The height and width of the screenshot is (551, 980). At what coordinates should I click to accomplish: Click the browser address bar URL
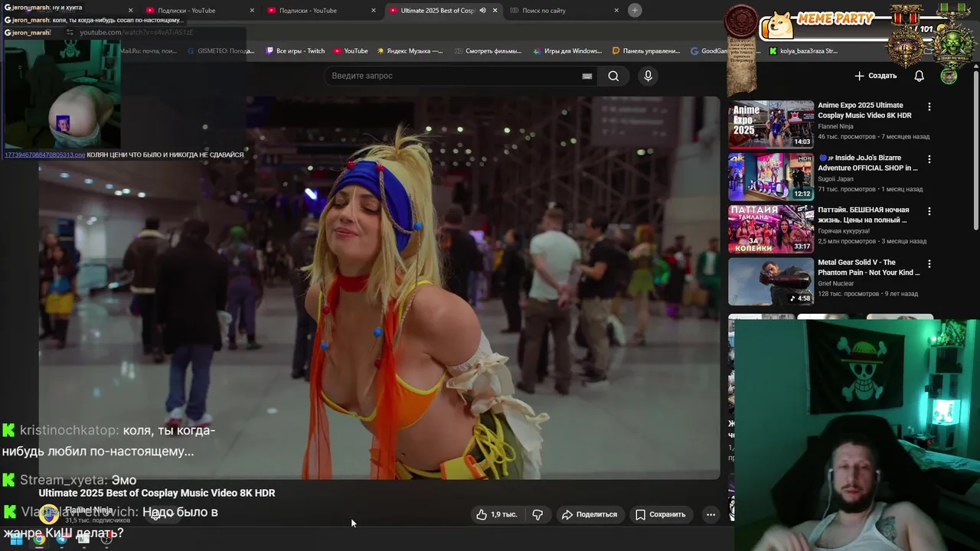pyautogui.click(x=136, y=32)
